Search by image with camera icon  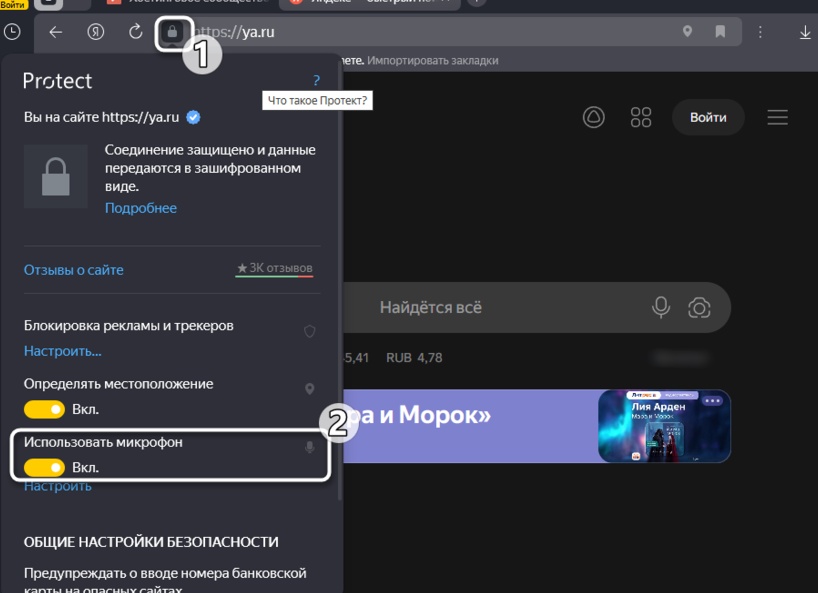(699, 308)
